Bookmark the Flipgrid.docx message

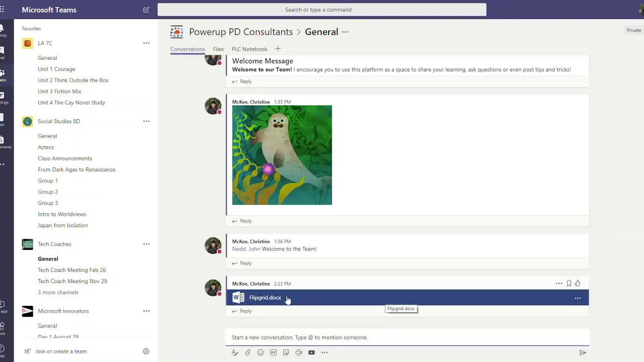coord(569,284)
